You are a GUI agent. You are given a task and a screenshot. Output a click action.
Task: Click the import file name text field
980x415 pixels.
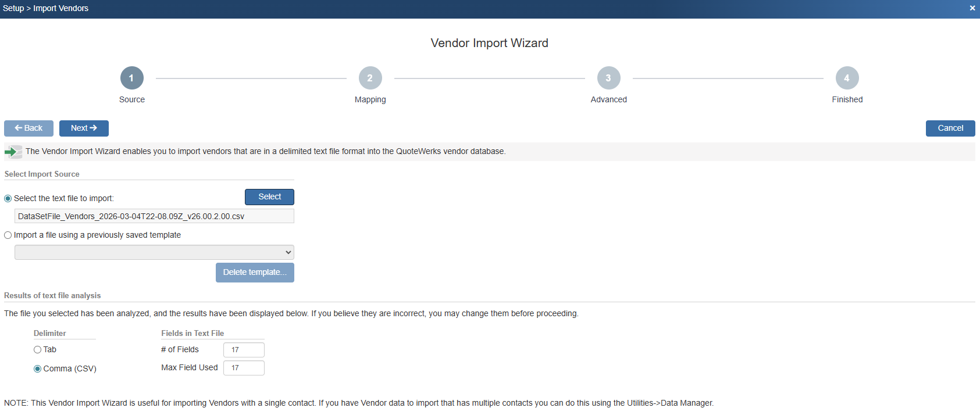154,216
